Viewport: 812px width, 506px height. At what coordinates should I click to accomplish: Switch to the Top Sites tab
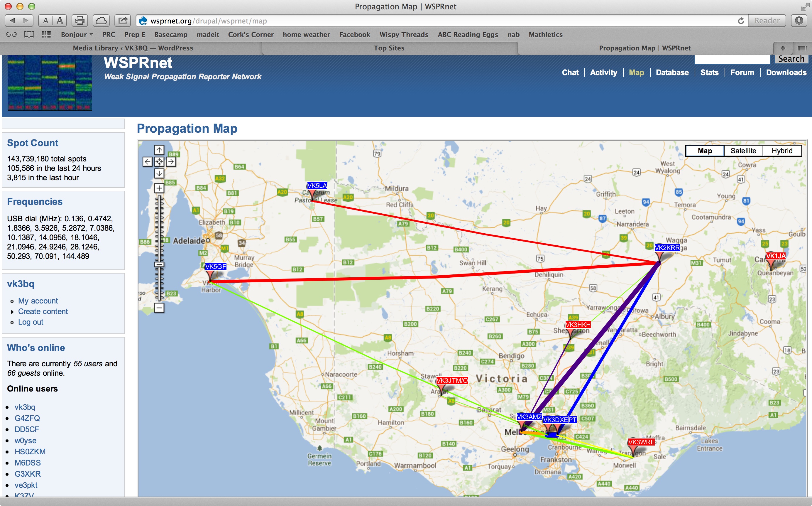coord(389,48)
